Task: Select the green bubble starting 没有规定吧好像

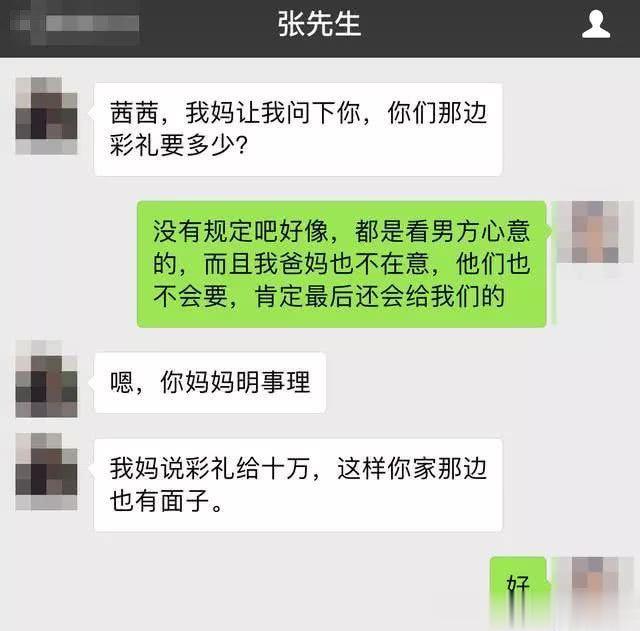Action: pyautogui.click(x=342, y=264)
